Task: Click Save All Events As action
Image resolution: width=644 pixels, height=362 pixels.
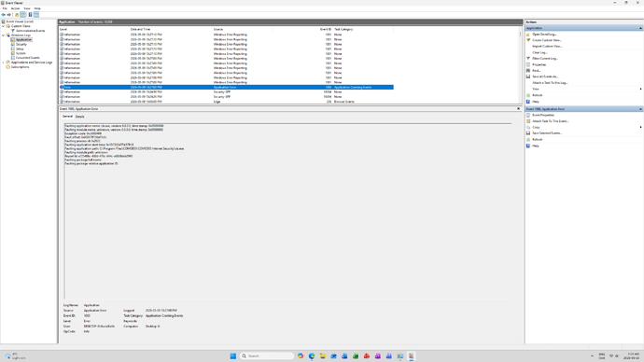Action: (545, 77)
